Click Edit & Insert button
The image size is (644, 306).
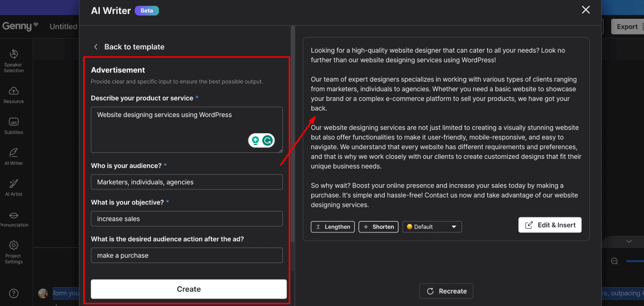pyautogui.click(x=550, y=225)
